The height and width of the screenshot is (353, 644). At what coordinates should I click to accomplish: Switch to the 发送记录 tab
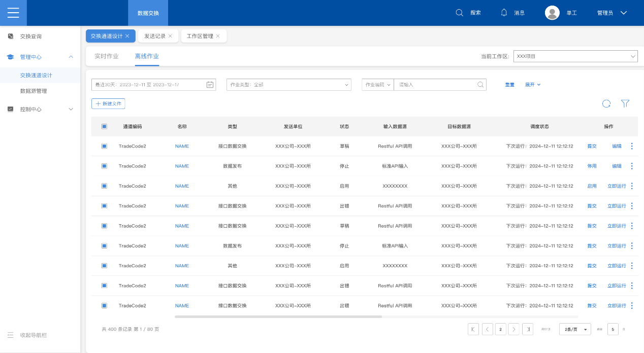154,36
